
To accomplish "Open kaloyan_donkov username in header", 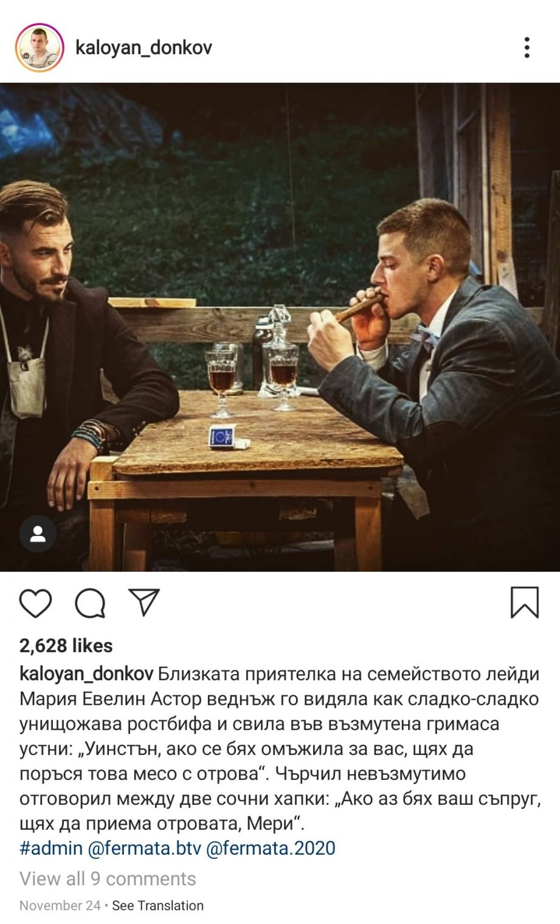I will click(143, 47).
